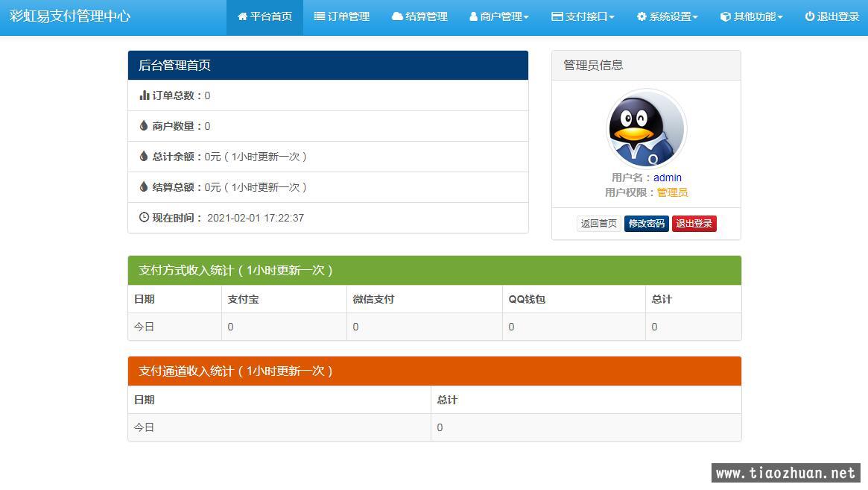Click the 结算总额 row text

229,186
